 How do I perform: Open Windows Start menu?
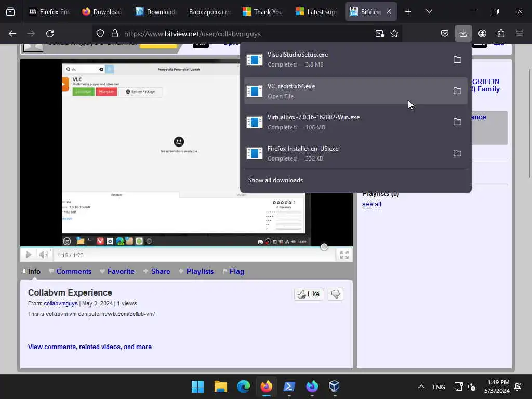(197, 387)
